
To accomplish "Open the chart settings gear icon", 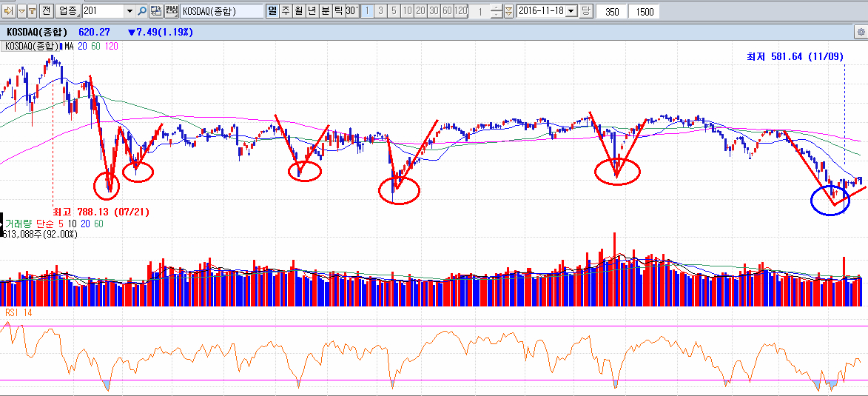I will pyautogui.click(x=861, y=33).
